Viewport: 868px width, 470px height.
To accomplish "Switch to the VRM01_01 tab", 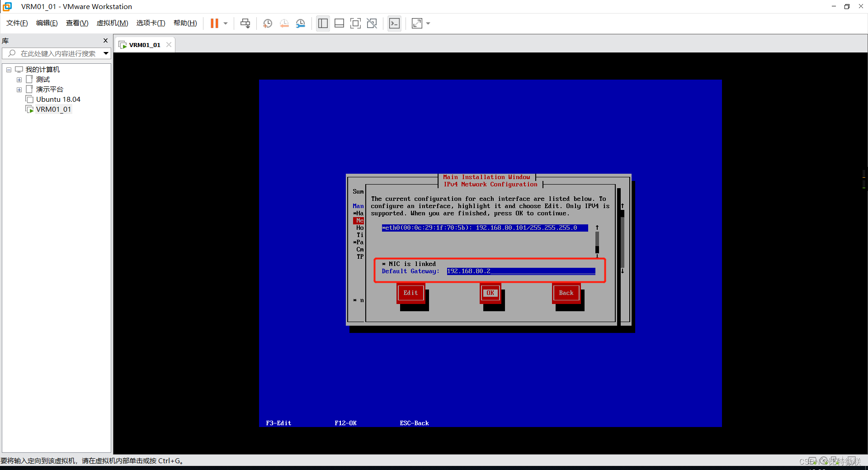I will click(144, 45).
